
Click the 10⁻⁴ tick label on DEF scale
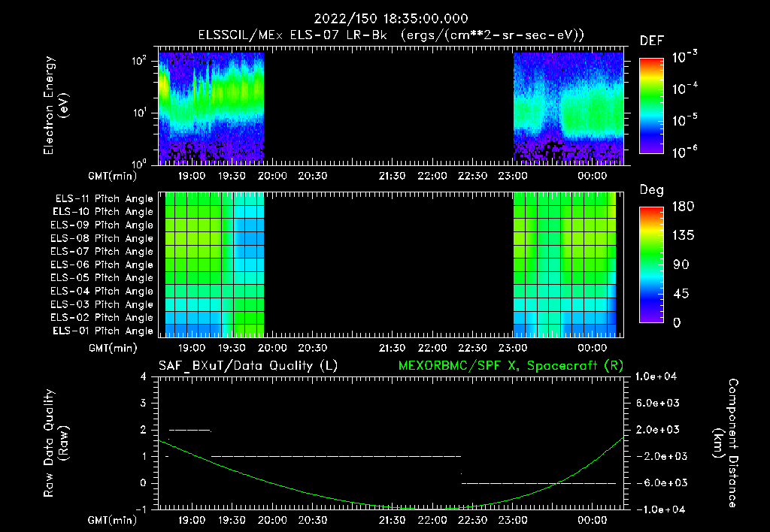pyautogui.click(x=684, y=89)
